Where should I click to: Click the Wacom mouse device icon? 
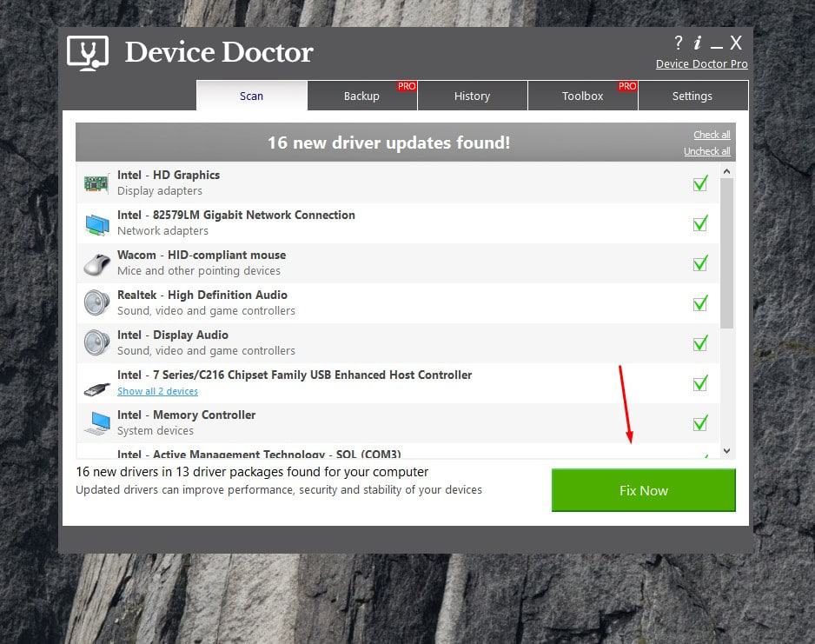(x=96, y=263)
